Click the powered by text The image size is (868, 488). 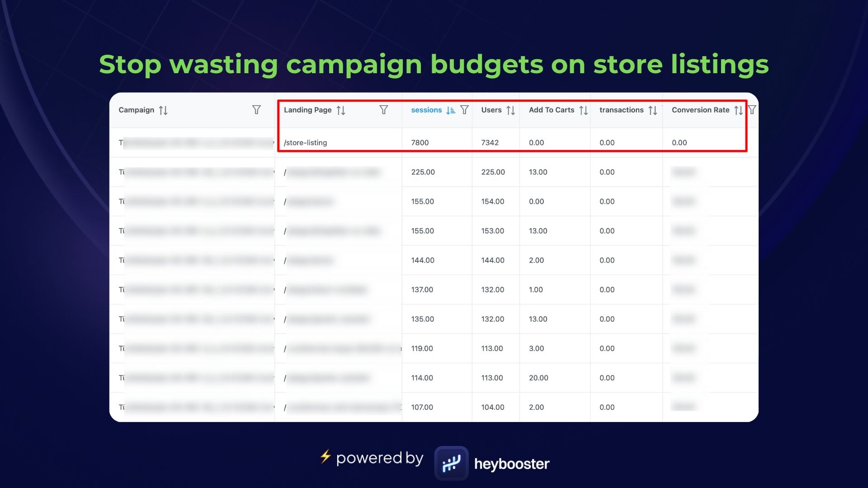[380, 458]
